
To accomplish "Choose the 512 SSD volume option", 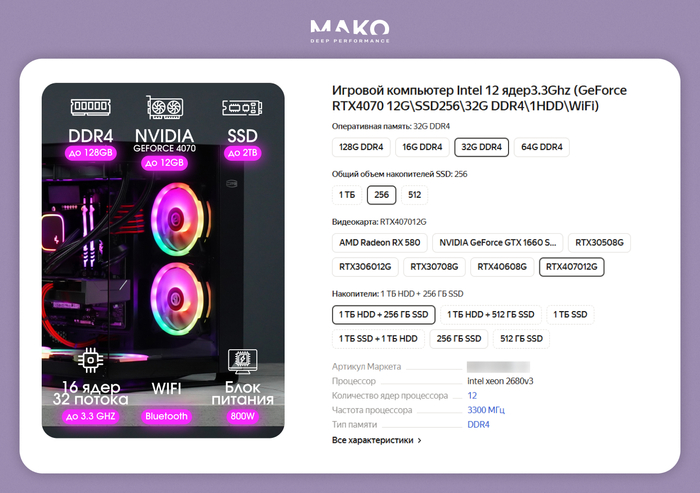I will pos(414,195).
